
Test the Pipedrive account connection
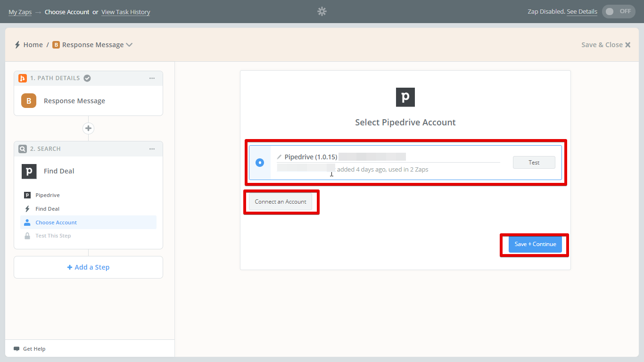coord(534,163)
